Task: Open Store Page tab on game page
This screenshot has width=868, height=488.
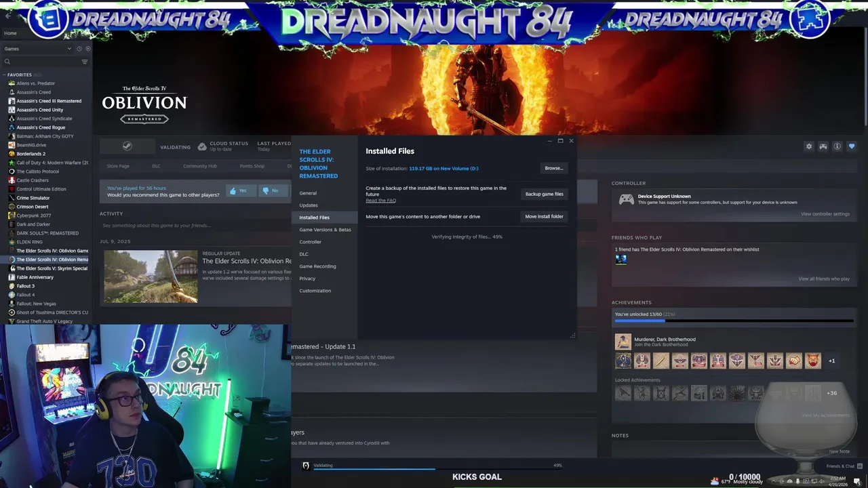Action: pyautogui.click(x=118, y=166)
